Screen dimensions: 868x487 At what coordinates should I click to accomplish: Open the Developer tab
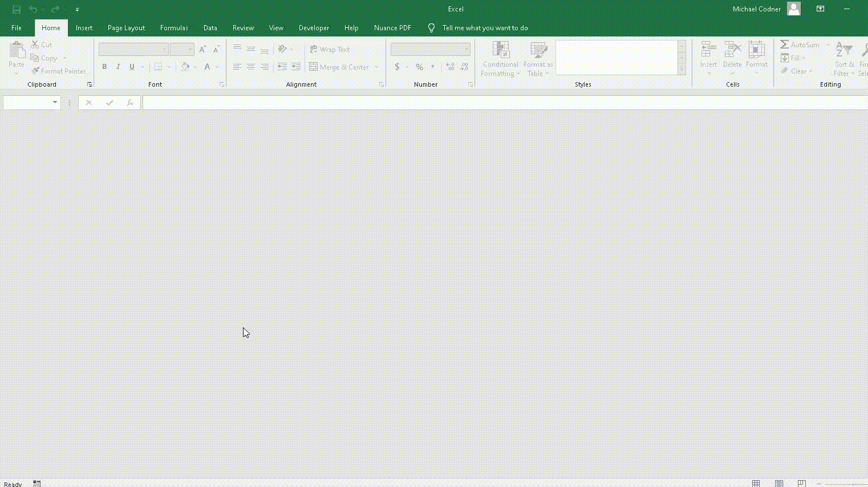pyautogui.click(x=314, y=28)
